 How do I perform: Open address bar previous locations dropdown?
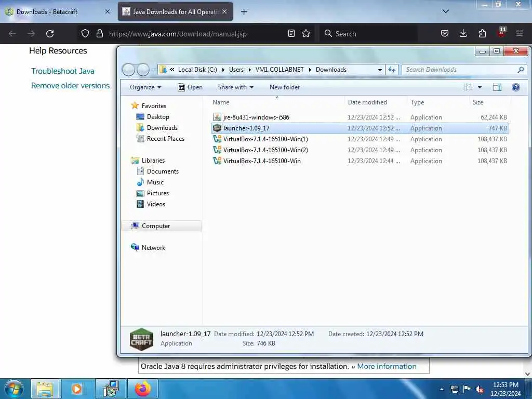380,70
